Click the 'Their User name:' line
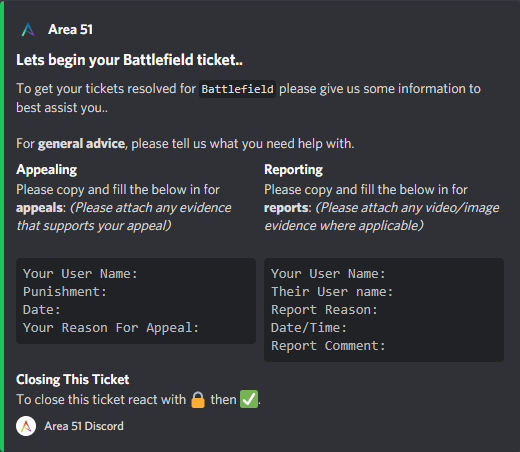520x452 pixels. tap(332, 292)
